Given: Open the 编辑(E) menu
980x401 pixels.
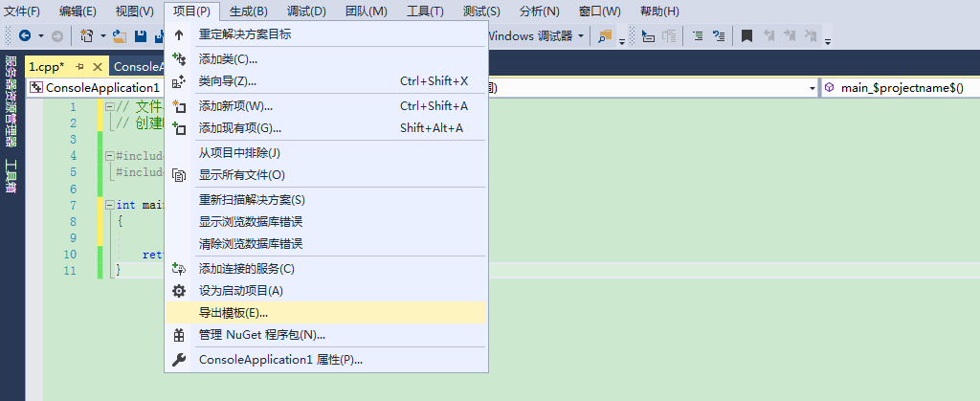Looking at the screenshot, I should [x=78, y=11].
